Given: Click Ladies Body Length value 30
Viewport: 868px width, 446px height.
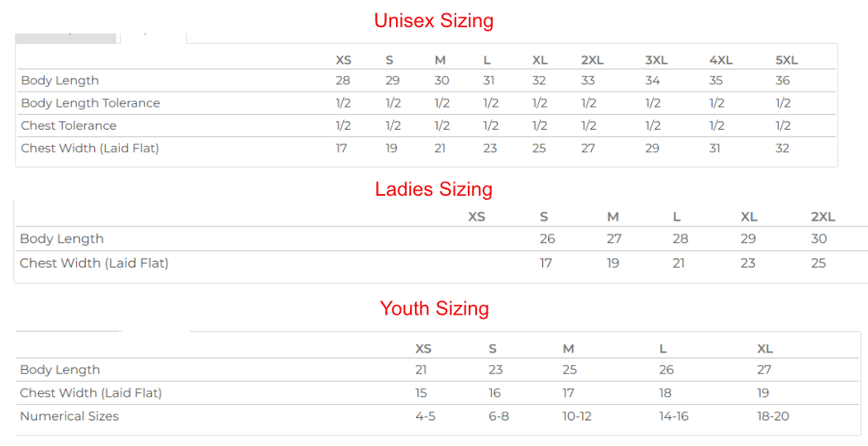Looking at the screenshot, I should pos(818,239).
